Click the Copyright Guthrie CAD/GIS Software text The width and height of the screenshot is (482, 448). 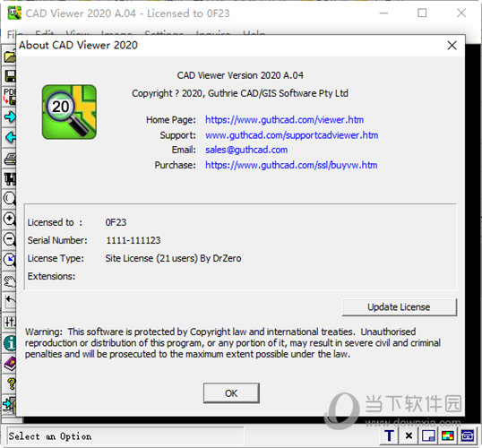point(240,93)
